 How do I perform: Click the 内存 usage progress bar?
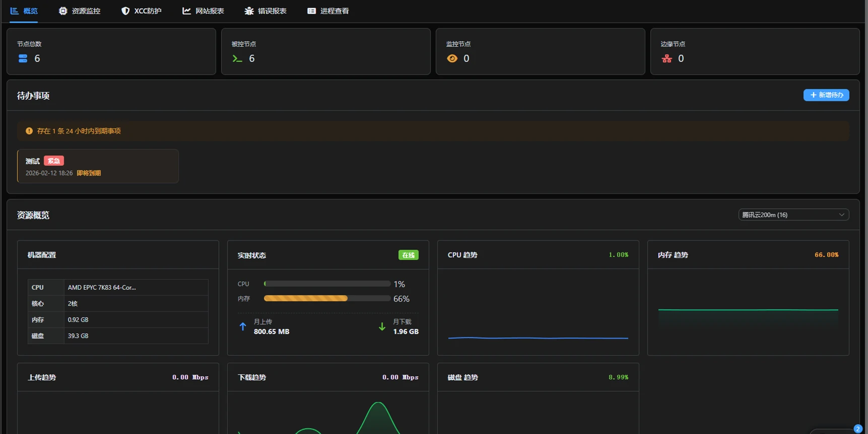(x=327, y=298)
